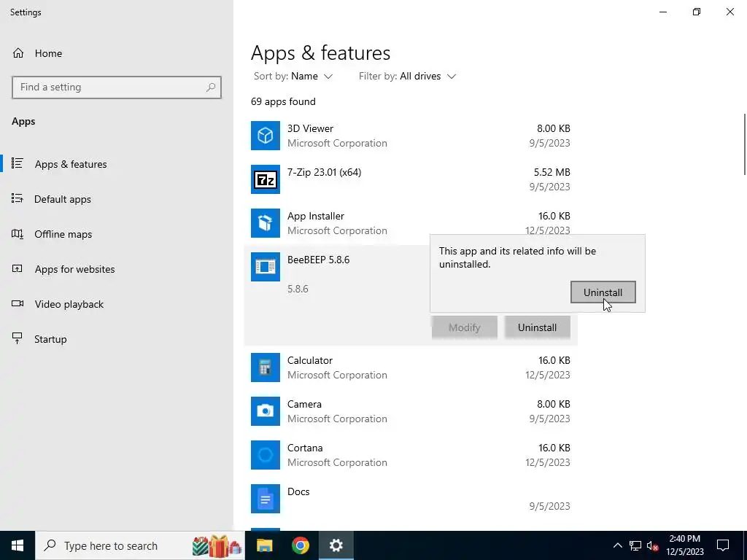Click the Default apps sidebar icon
The height and width of the screenshot is (560, 747).
coord(18,198)
